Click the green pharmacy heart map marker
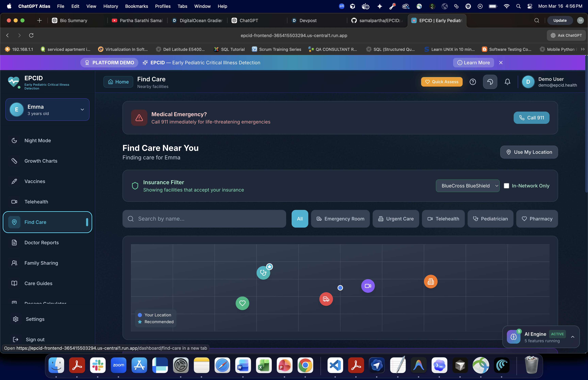 point(242,303)
